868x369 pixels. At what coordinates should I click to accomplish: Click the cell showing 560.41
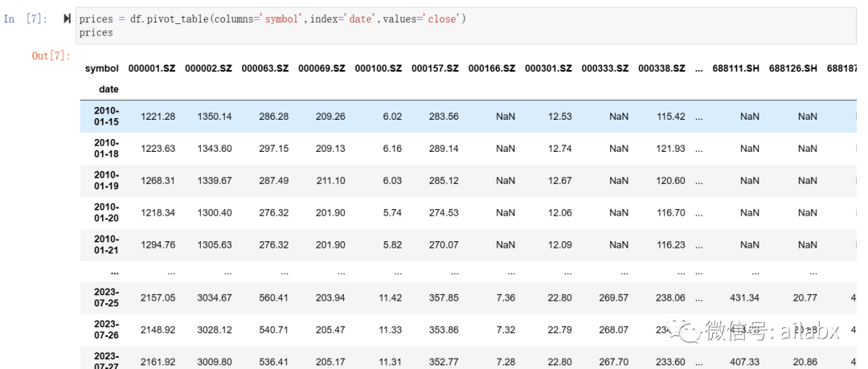pos(274,297)
